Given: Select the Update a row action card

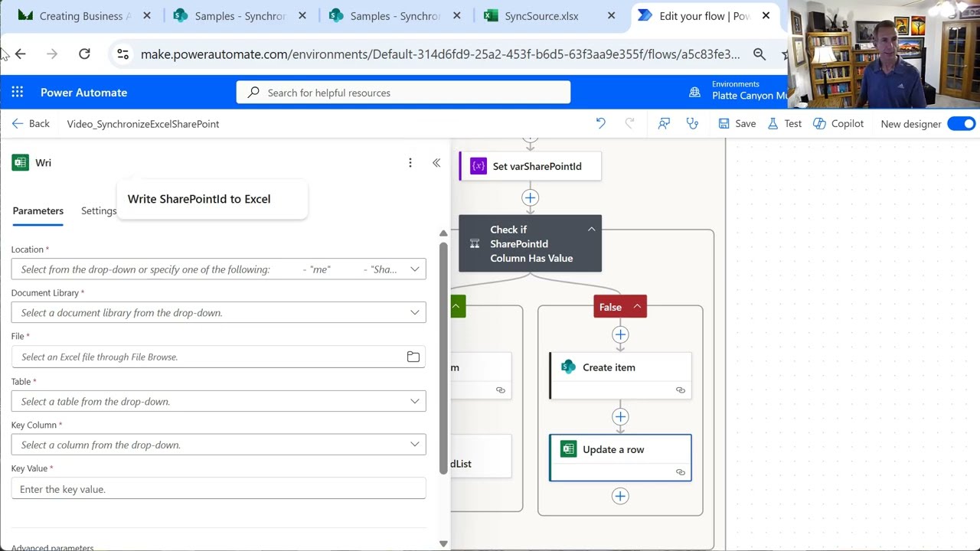Looking at the screenshot, I should click(x=620, y=458).
